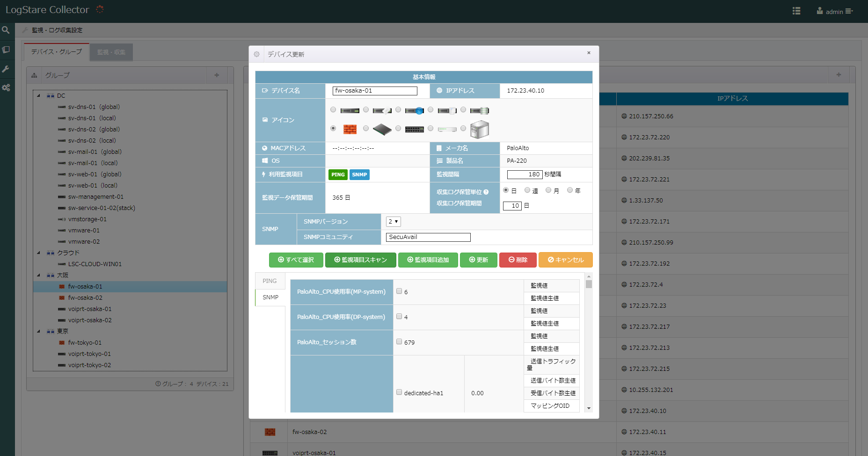This screenshot has width=868, height=456.
Task: Switch to デバイス・グループ tab
Action: click(57, 52)
